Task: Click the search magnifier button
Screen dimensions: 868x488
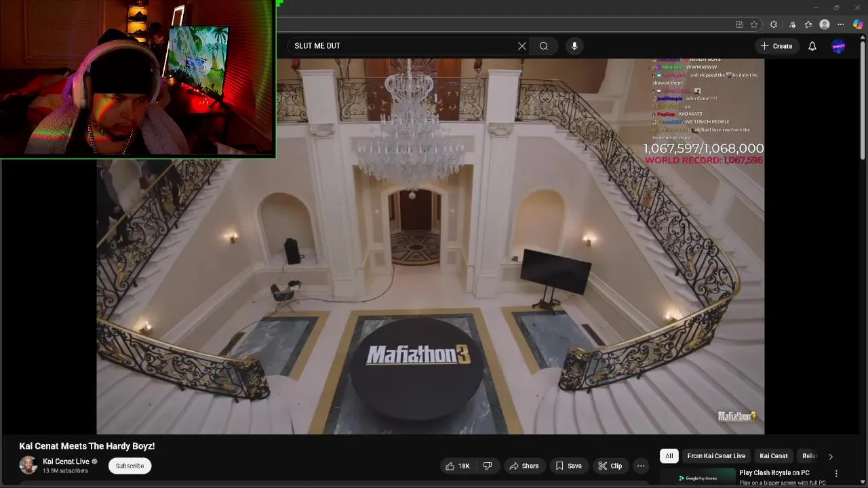Action: click(544, 46)
